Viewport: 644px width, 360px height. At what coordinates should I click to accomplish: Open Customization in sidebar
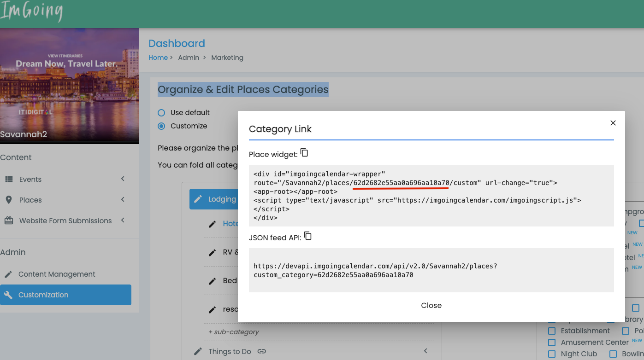click(x=65, y=295)
